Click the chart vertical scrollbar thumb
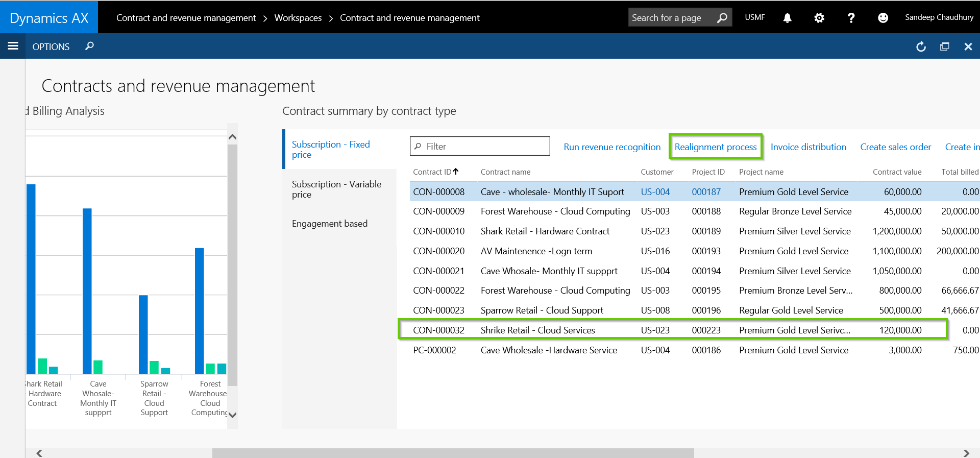The width and height of the screenshot is (980, 458). [232, 266]
